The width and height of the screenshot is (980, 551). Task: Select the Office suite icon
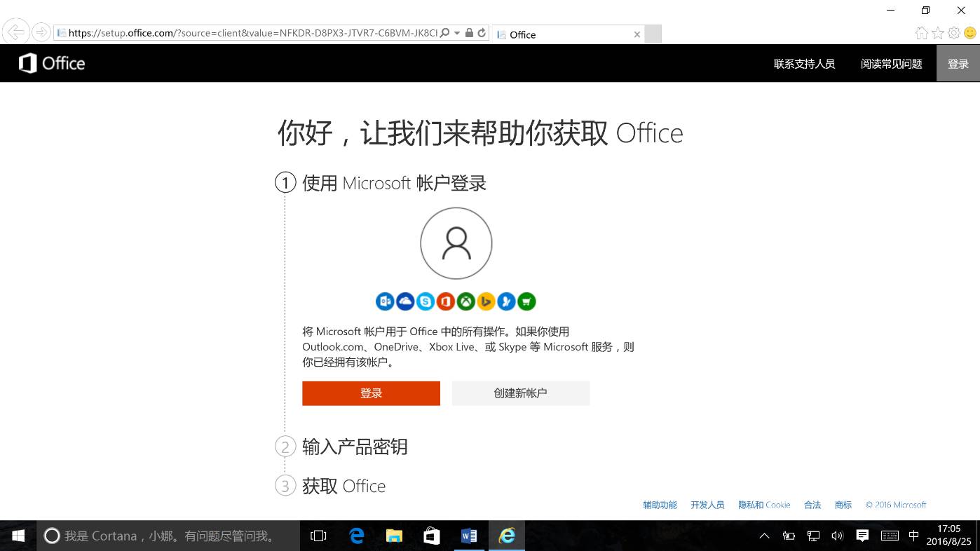click(445, 301)
